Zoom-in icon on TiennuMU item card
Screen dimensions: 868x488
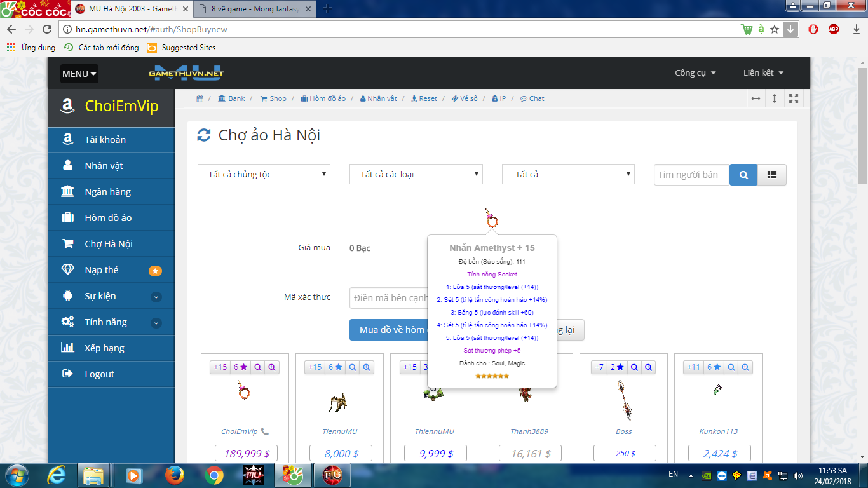(x=367, y=367)
